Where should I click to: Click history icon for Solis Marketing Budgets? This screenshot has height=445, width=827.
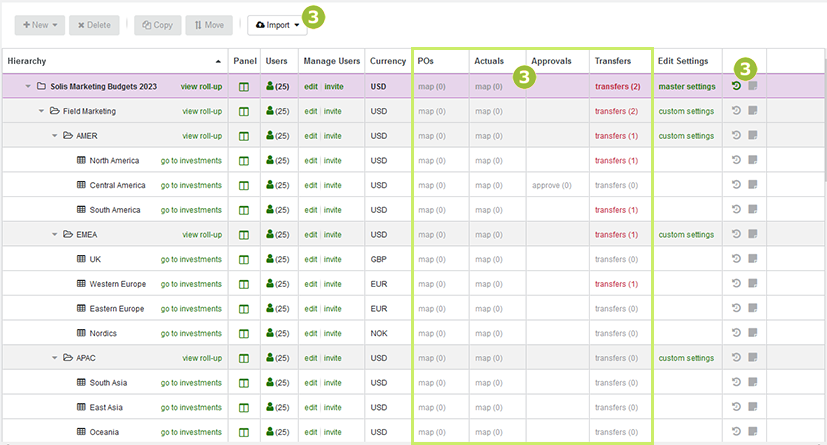pos(736,85)
